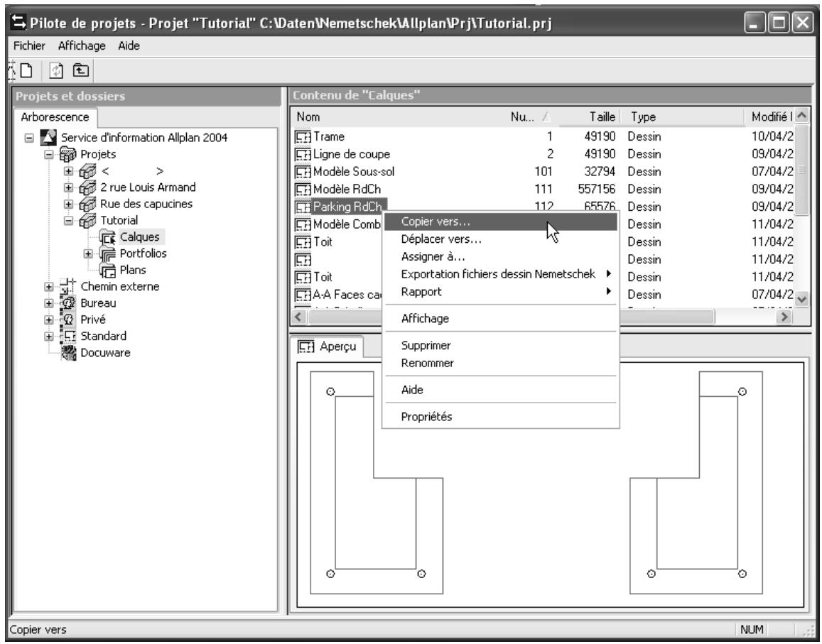
Task: Click the preview drawing thumbnail
Action: pyautogui.click(x=550, y=485)
